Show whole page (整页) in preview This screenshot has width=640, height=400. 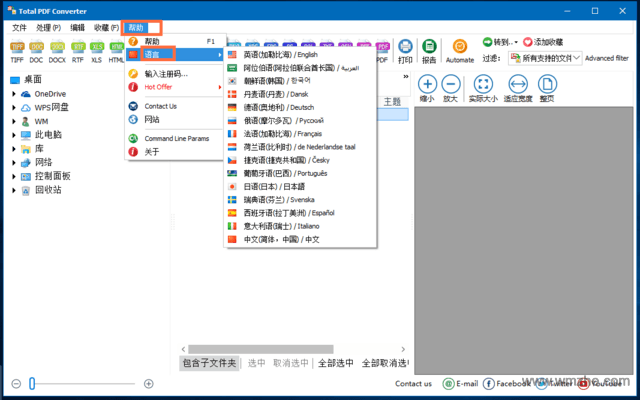pyautogui.click(x=547, y=88)
